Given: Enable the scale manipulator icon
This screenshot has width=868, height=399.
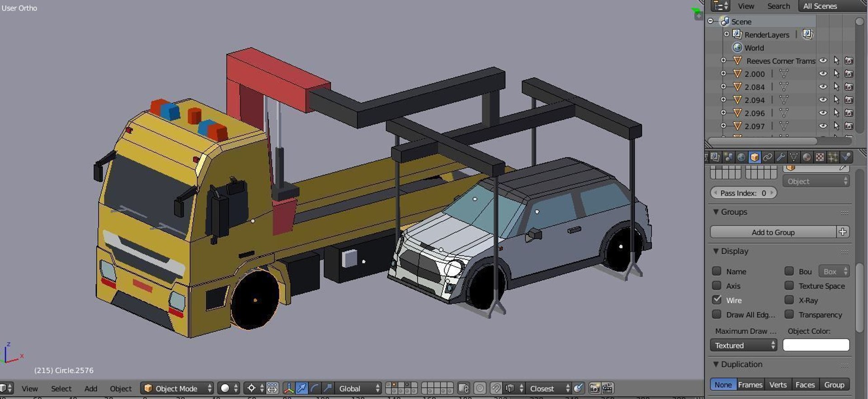Looking at the screenshot, I should coord(328,388).
